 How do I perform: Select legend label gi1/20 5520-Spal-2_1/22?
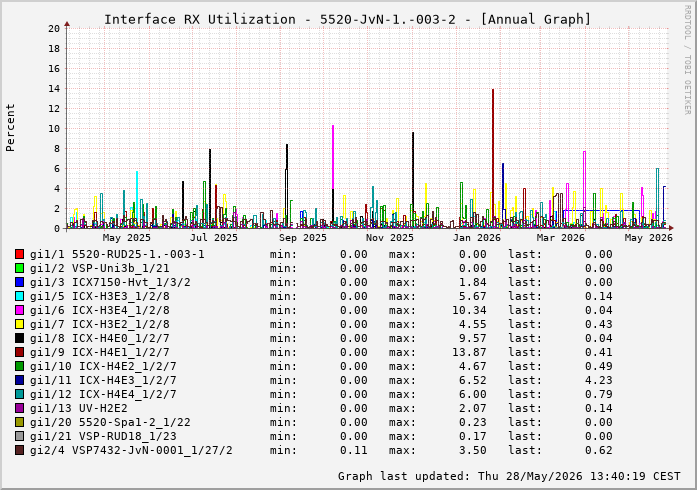click(110, 422)
